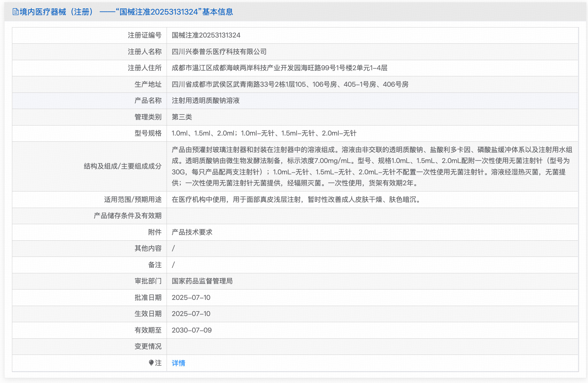Click the 结构及组成 description paragraph
The image size is (588, 383).
pos(372,166)
